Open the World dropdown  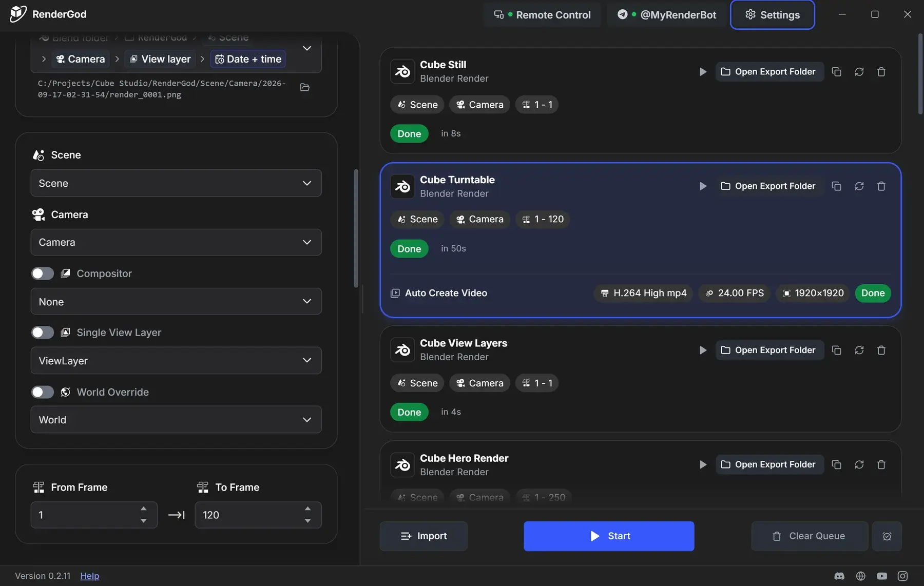176,420
